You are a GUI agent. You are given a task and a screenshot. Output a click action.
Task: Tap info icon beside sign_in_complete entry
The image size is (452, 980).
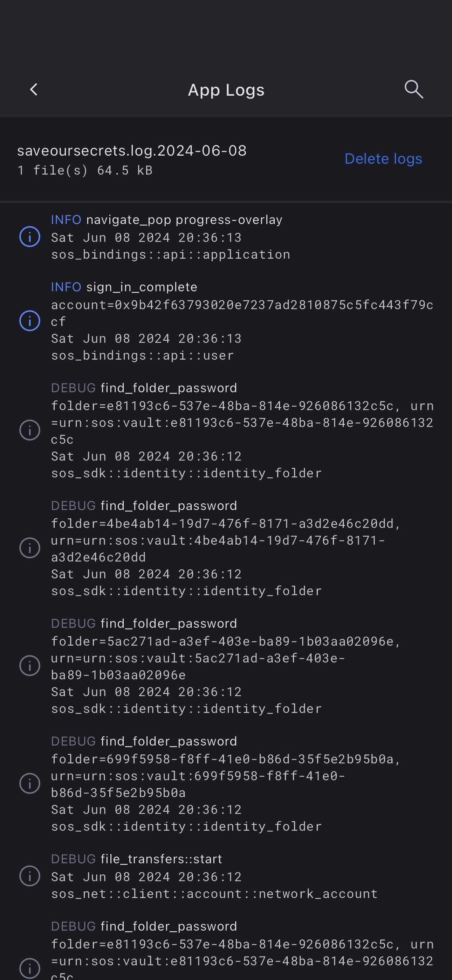click(30, 321)
